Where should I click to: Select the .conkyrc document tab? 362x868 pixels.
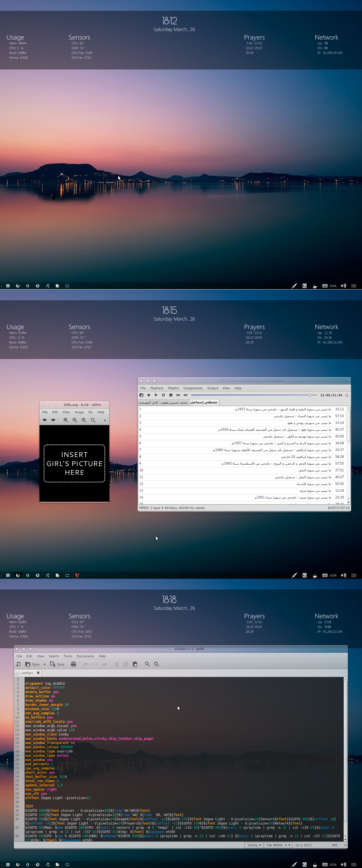27,673
